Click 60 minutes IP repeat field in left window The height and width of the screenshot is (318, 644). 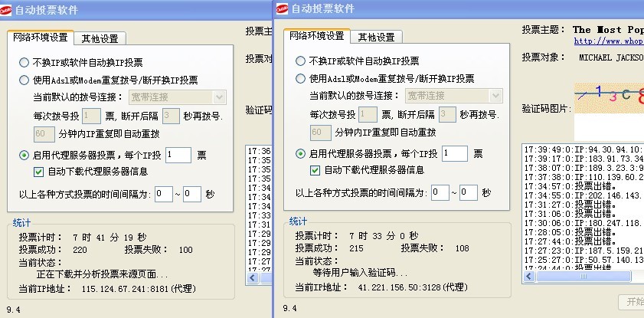(x=44, y=134)
